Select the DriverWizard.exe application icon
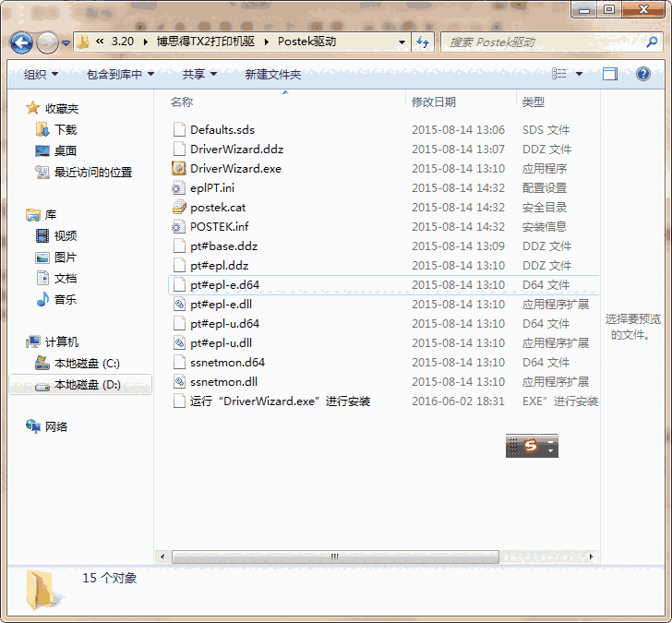 [x=179, y=168]
